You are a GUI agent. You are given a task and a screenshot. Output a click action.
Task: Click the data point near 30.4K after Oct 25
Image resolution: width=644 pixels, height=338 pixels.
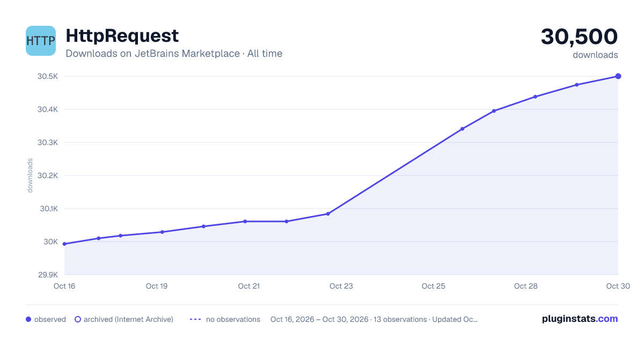click(x=494, y=111)
